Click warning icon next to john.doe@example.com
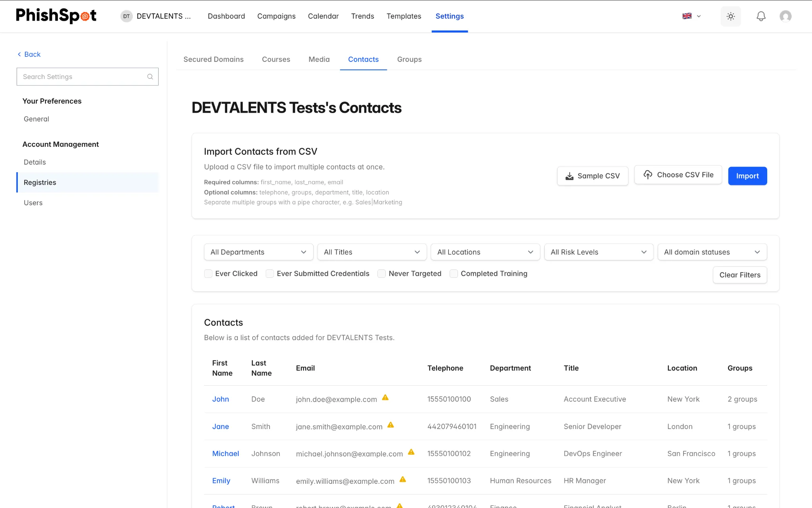 click(385, 397)
